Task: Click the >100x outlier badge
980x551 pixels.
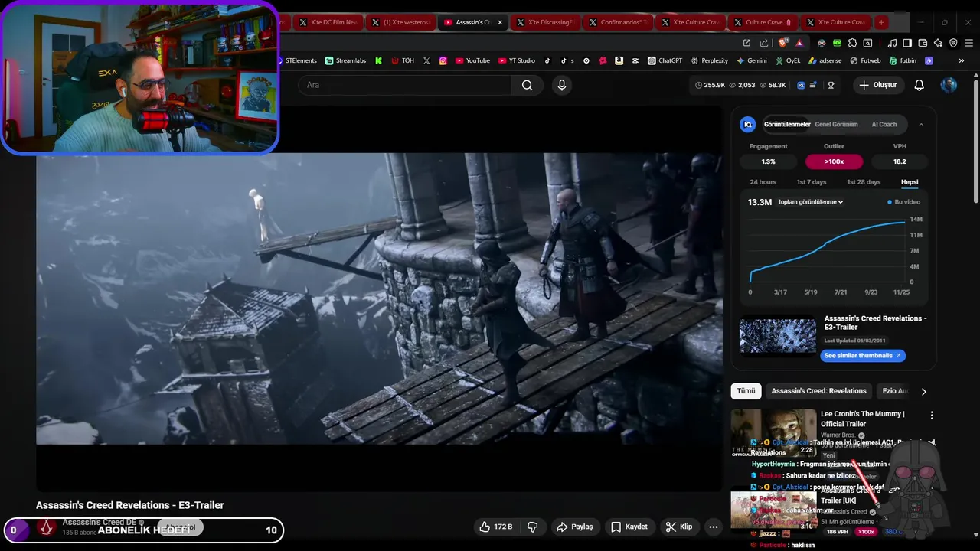Action: click(x=834, y=161)
